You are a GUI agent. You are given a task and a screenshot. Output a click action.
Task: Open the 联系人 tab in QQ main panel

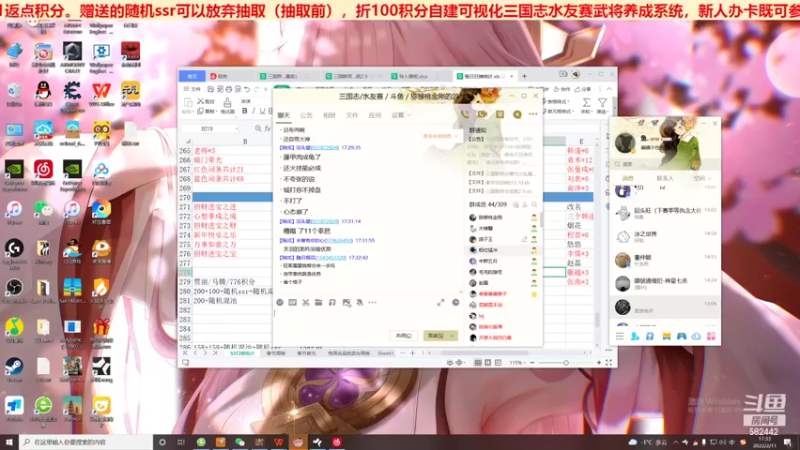coord(665,178)
